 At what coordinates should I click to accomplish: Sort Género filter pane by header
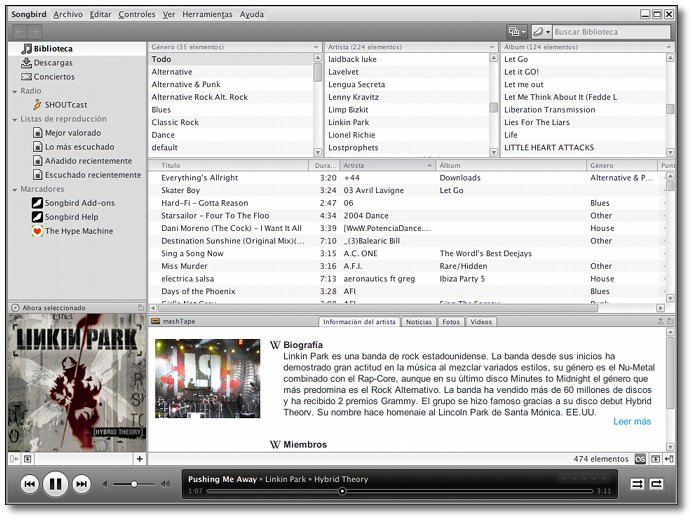pyautogui.click(x=235, y=47)
